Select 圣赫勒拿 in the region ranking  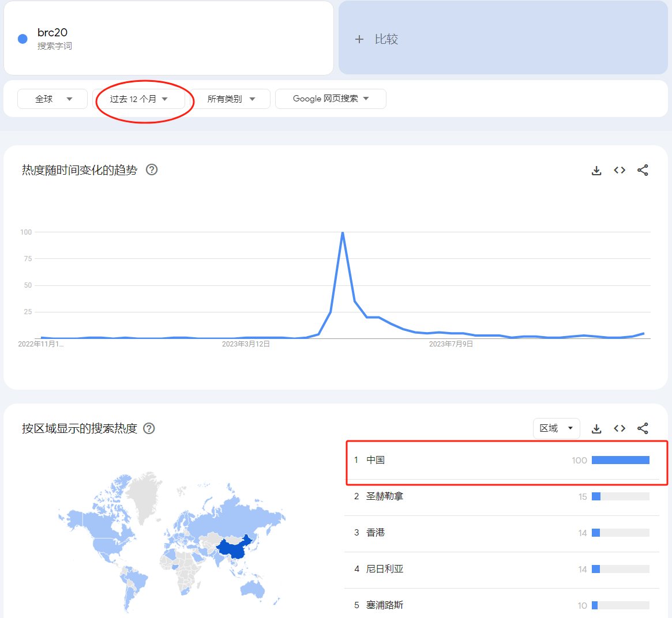(501, 497)
